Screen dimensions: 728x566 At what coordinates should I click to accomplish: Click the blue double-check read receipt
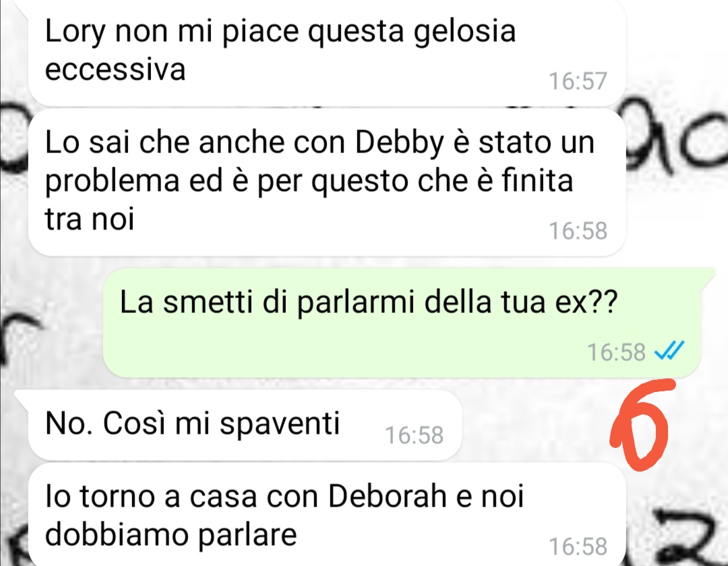tap(669, 351)
